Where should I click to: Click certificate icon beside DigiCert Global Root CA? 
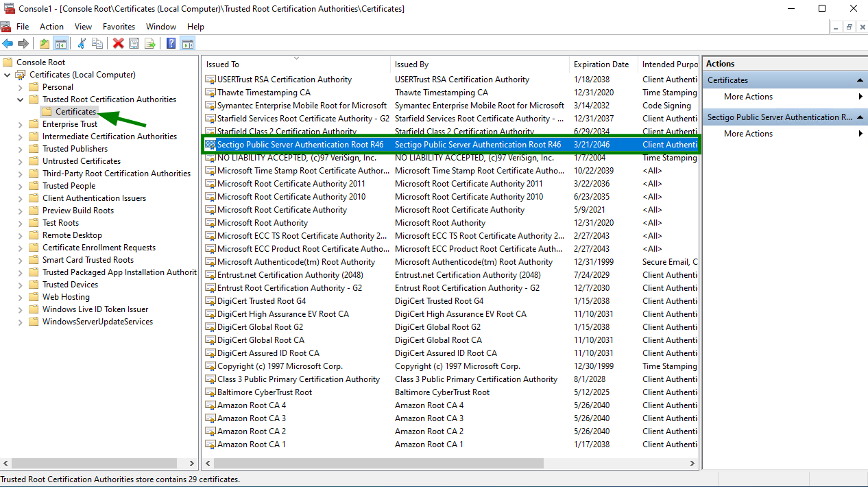pos(210,340)
